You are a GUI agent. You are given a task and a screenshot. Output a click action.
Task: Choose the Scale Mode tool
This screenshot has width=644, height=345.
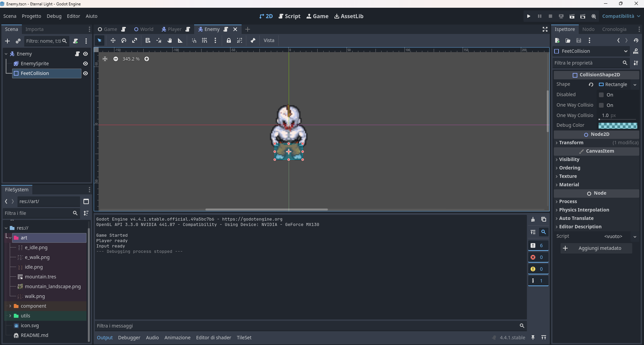coord(135,40)
